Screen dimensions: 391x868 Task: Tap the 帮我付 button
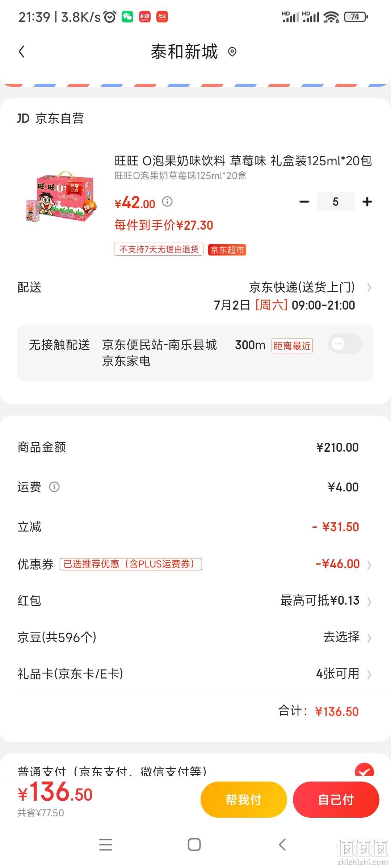click(x=244, y=800)
